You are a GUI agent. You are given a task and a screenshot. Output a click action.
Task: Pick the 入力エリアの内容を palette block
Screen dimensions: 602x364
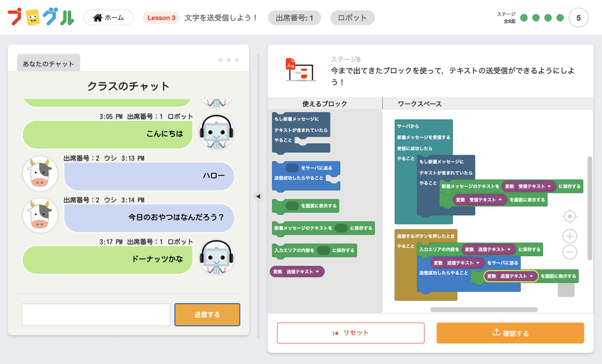314,250
